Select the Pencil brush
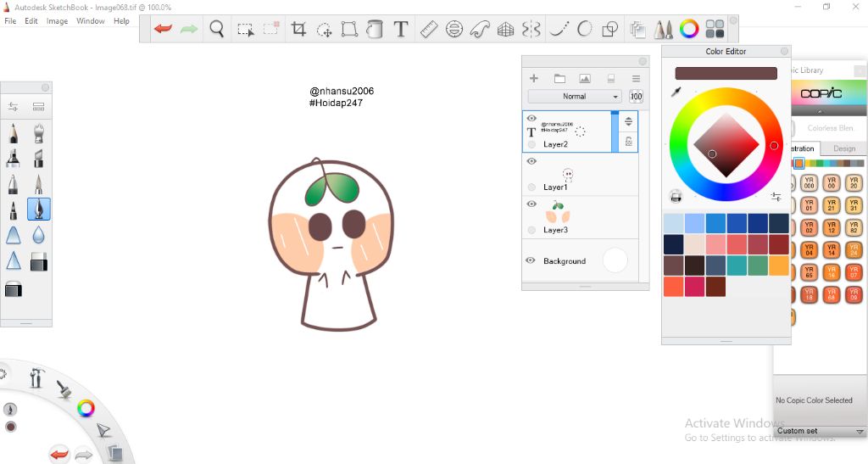868x464 pixels. (14, 133)
